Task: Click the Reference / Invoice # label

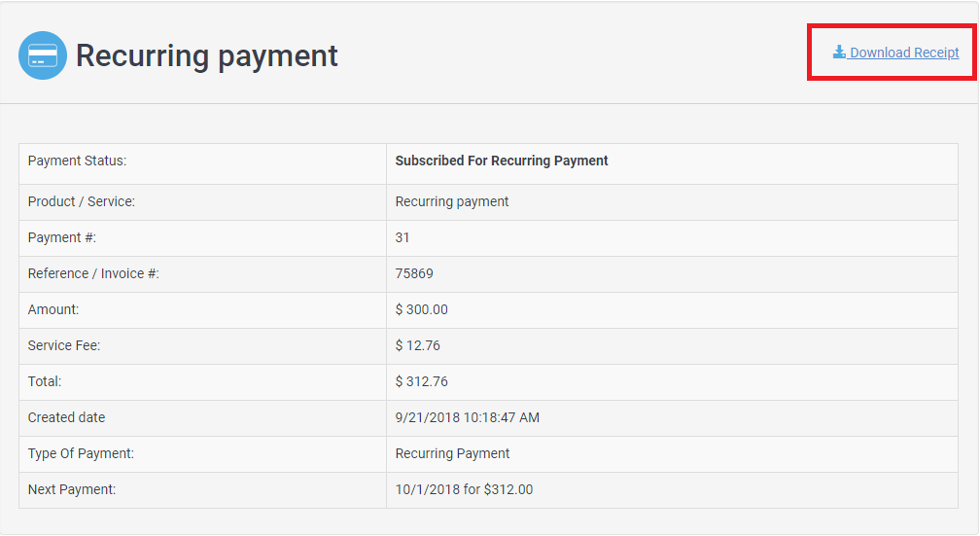Action: 93,273
